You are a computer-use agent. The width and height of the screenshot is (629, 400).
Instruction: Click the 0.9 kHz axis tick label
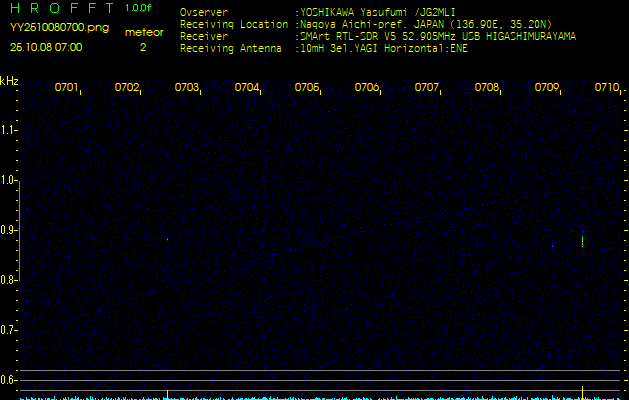8,230
